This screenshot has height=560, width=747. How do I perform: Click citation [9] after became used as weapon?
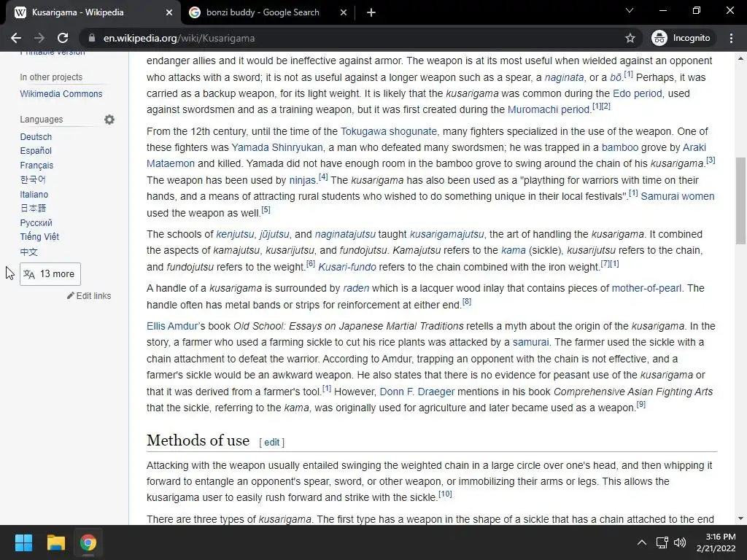coord(641,404)
